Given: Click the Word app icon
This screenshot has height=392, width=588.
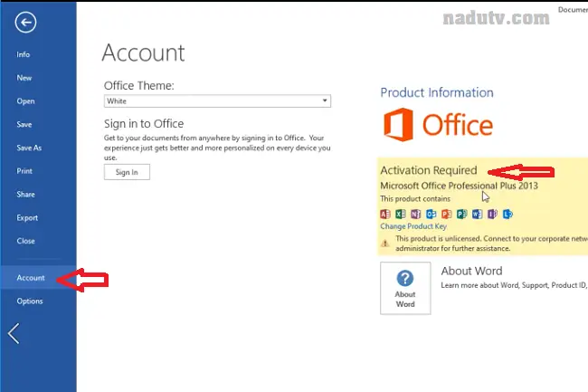Looking at the screenshot, I should pos(477,214).
